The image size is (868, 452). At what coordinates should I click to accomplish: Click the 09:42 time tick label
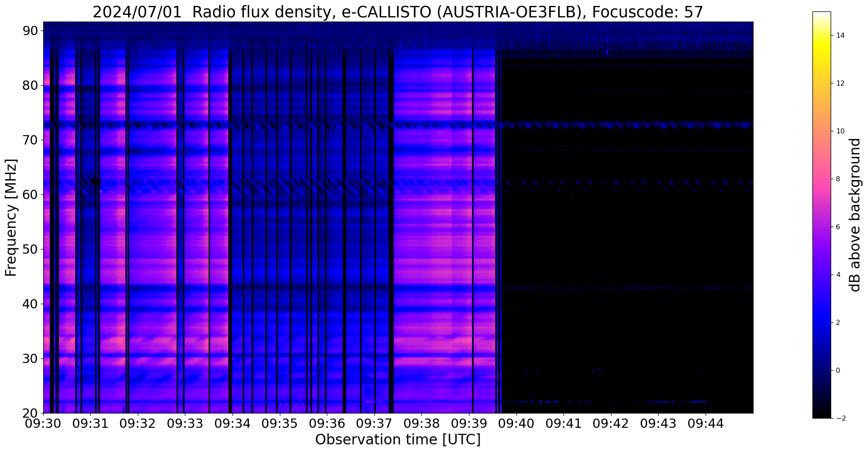[611, 424]
